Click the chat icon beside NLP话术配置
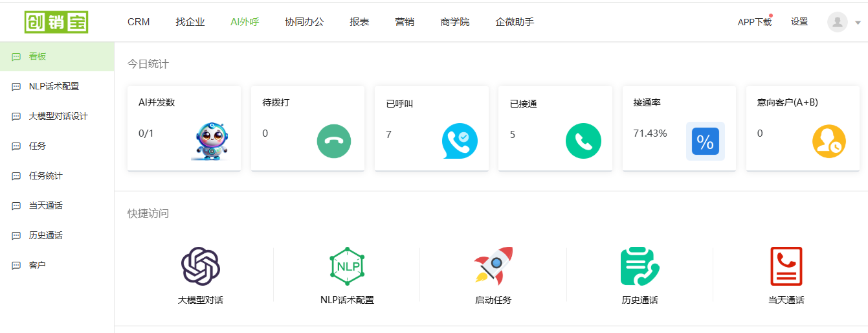Screen dimensions: 868x333 (x=16, y=87)
